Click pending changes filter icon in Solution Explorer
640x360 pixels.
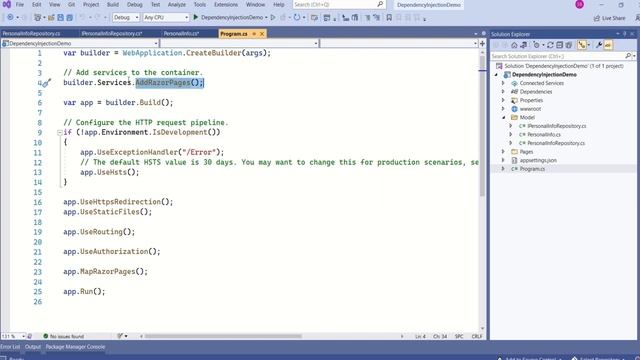(537, 45)
